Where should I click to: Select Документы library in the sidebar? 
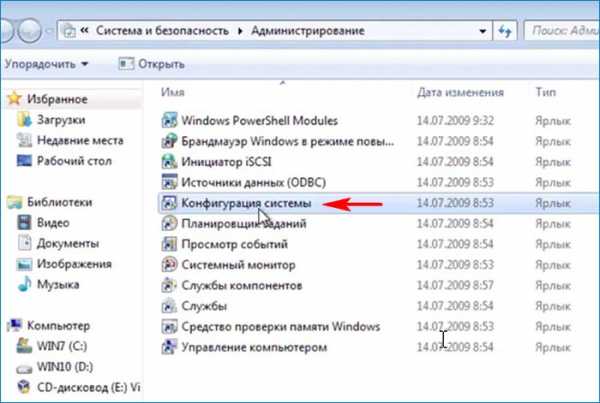[68, 243]
